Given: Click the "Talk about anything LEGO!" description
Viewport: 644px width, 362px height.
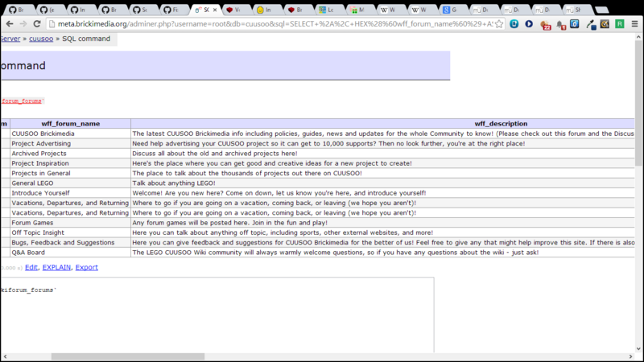Looking at the screenshot, I should (174, 183).
